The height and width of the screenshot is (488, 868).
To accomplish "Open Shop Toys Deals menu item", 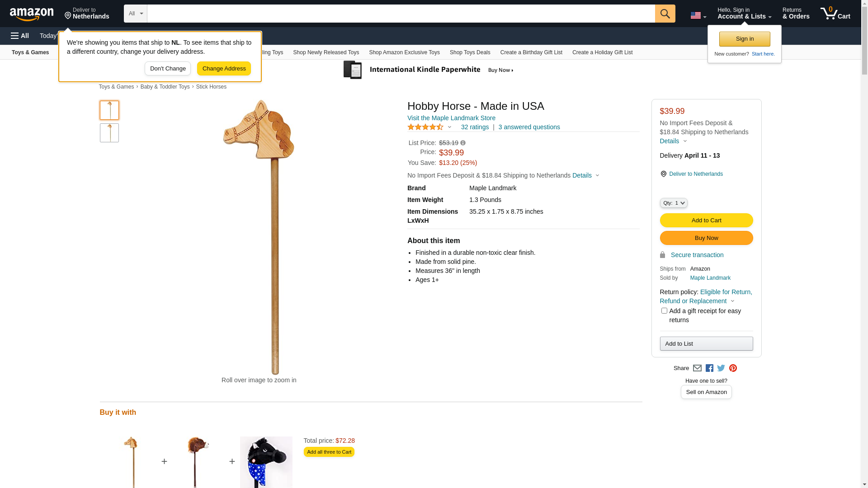I will point(470,52).
